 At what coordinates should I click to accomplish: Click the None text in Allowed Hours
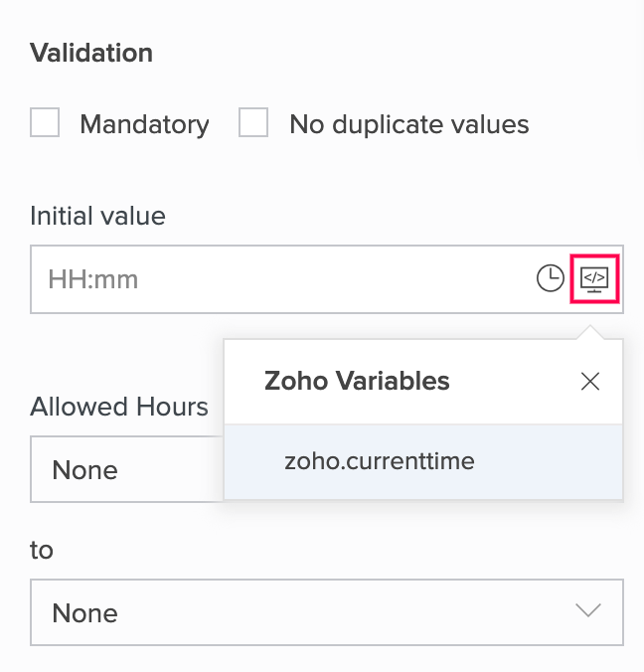tap(84, 469)
